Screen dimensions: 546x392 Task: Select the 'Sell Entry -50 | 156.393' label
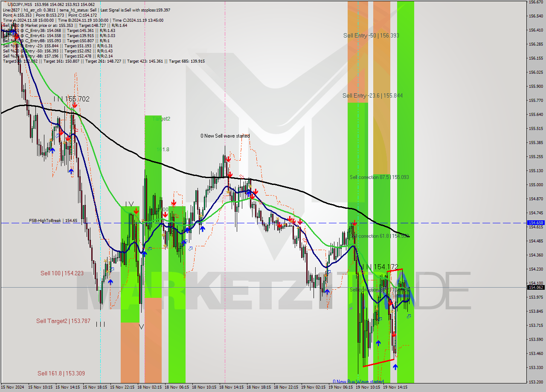[371, 35]
